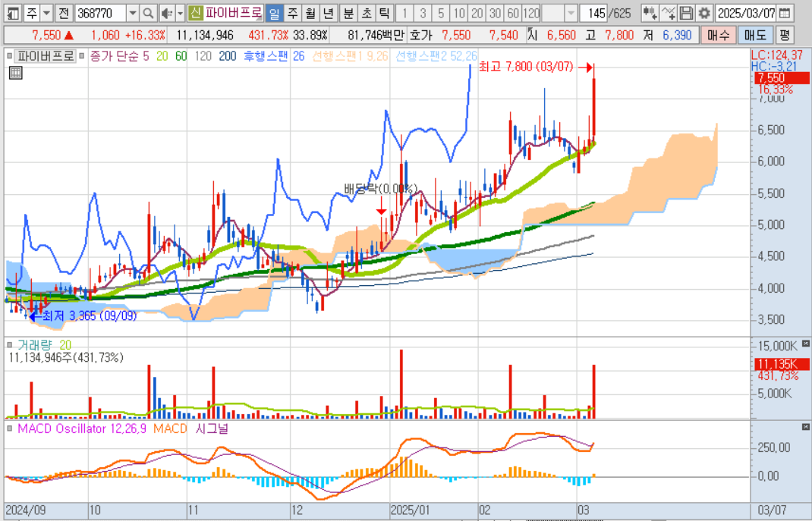Click the green 신 badge icon
Viewport: 812px width, 521px height.
pos(195,13)
